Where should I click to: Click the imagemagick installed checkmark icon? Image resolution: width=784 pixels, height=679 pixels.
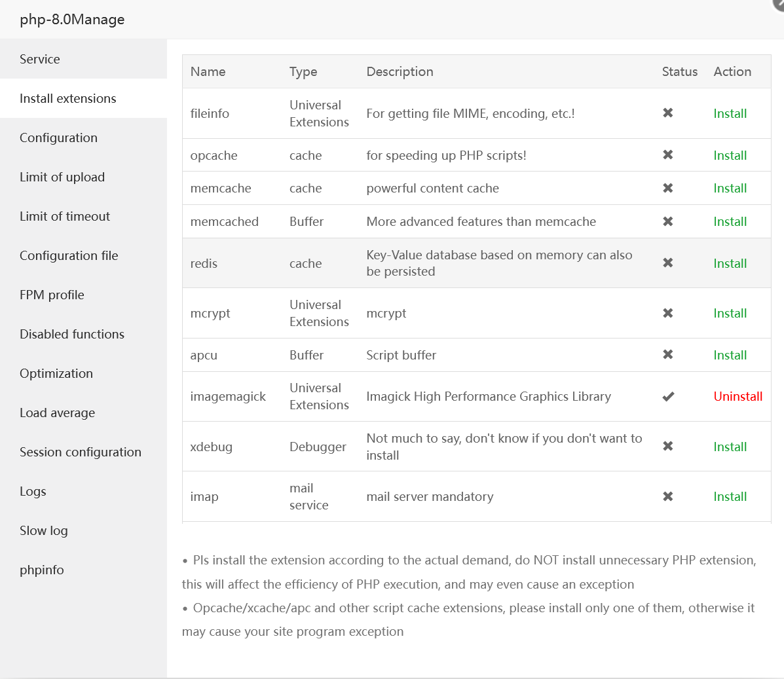[667, 397]
